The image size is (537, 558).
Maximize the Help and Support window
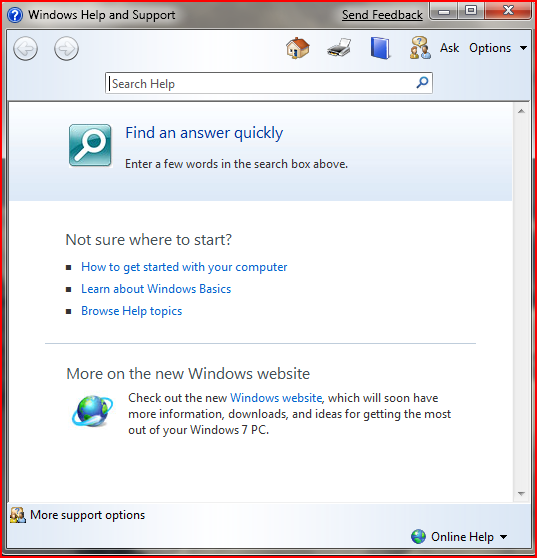click(471, 11)
